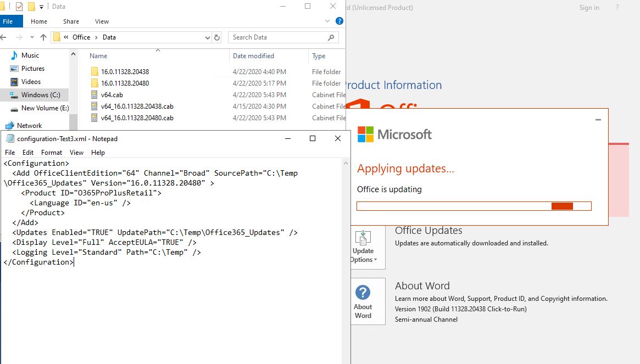Sort files by the Type column

[319, 56]
